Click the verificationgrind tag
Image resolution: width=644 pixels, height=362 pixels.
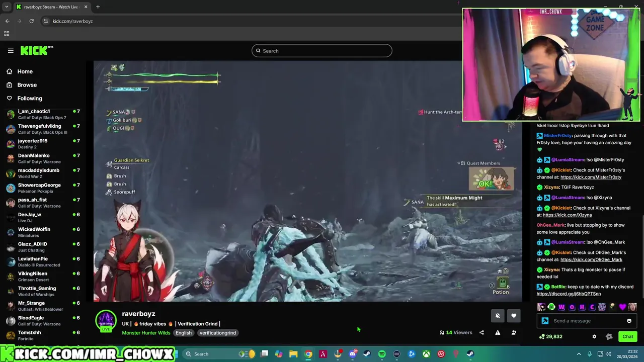pos(217,333)
